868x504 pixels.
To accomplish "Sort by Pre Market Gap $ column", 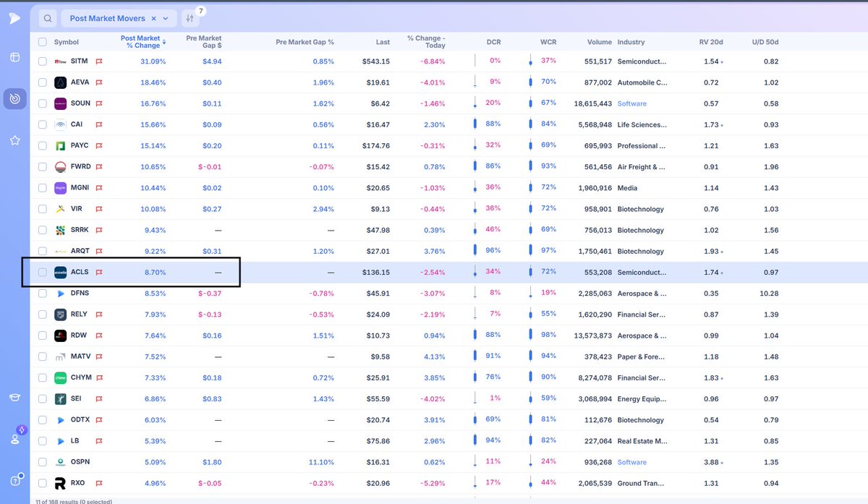I will pos(204,42).
